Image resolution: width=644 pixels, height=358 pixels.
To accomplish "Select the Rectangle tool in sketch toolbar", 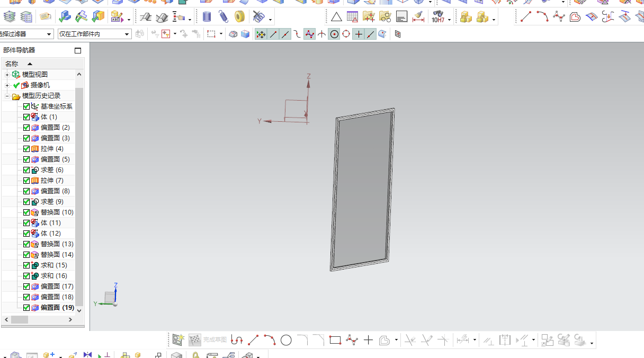I will pos(335,340).
